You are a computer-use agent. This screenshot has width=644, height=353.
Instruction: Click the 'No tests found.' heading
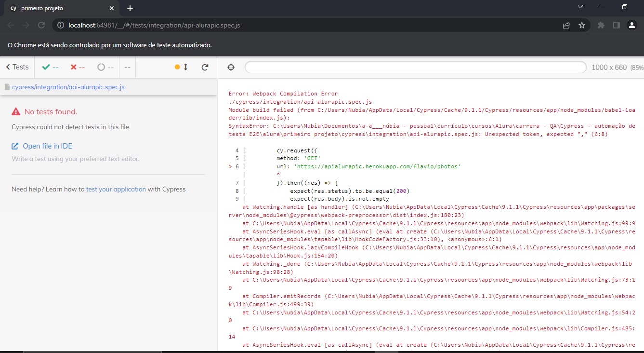(x=51, y=112)
